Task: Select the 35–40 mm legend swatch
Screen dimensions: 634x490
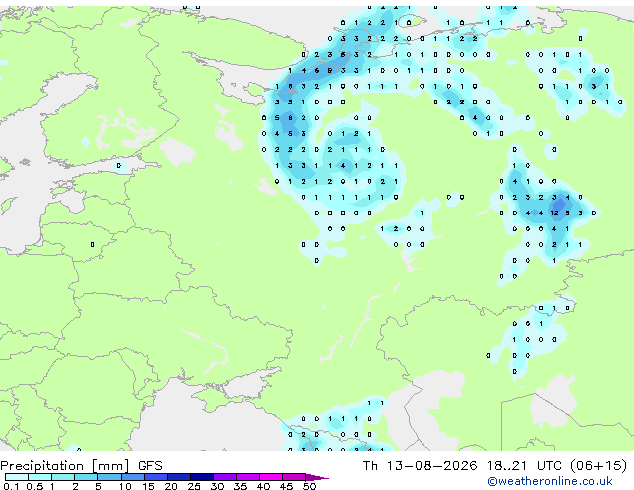Action: [x=247, y=477]
